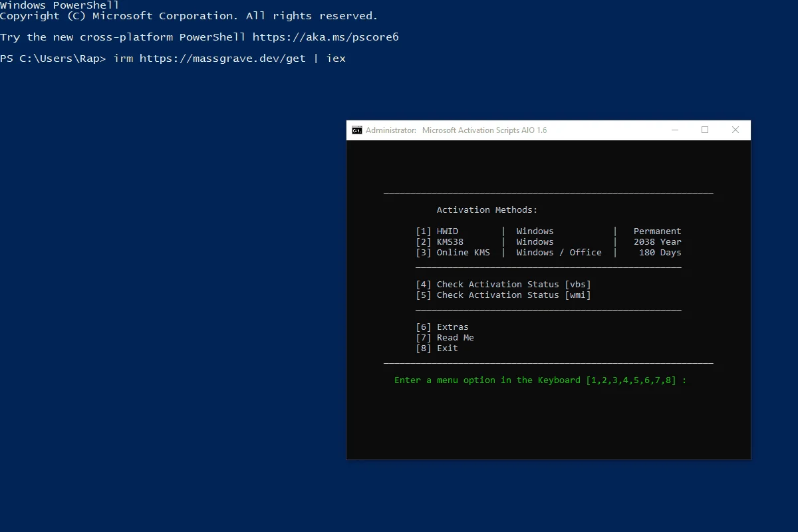Image resolution: width=798 pixels, height=532 pixels.
Task: Click the 'Windows PowerShell' header text
Action: pyautogui.click(x=60, y=5)
